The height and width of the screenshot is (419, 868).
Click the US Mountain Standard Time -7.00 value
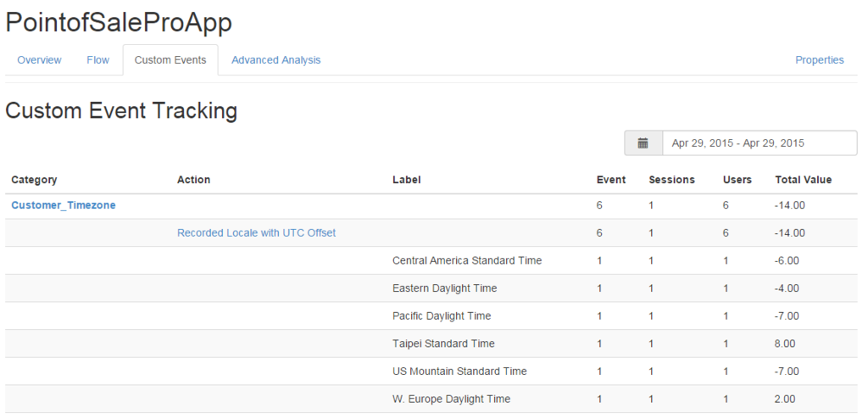[x=787, y=372]
